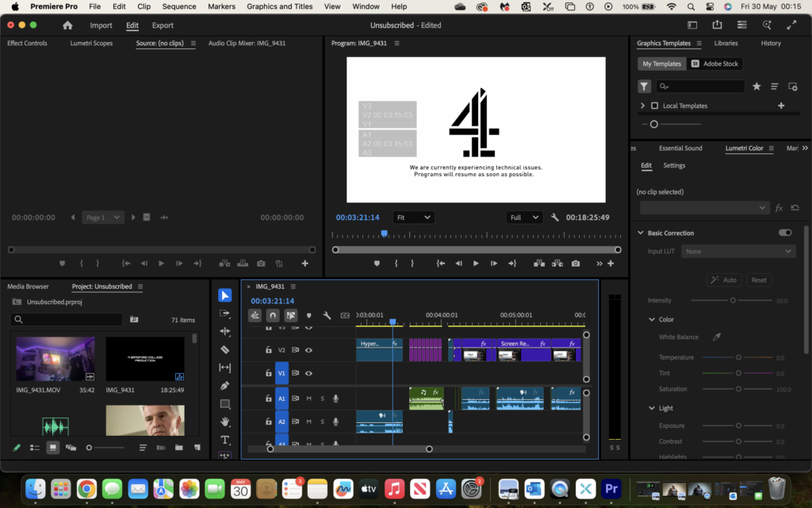
Task: Click the Program monitor settings wrench
Action: (554, 217)
